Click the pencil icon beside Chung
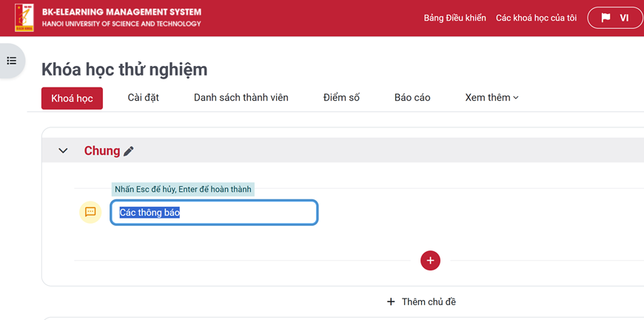Screen dimensions: 644x320 tap(129, 151)
